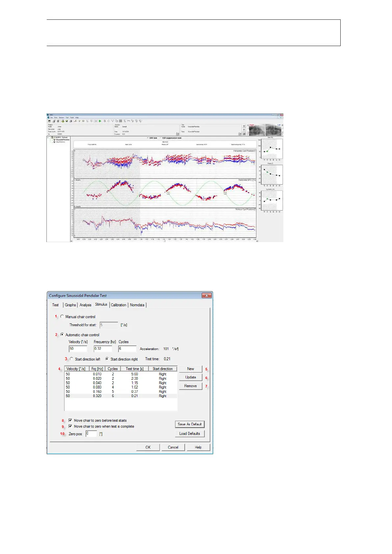
Task: Confirm the dialog with OK
Action: click(148, 447)
